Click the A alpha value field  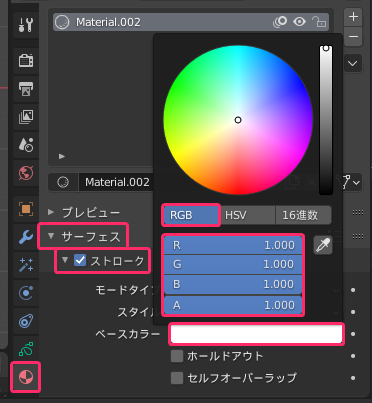point(233,305)
